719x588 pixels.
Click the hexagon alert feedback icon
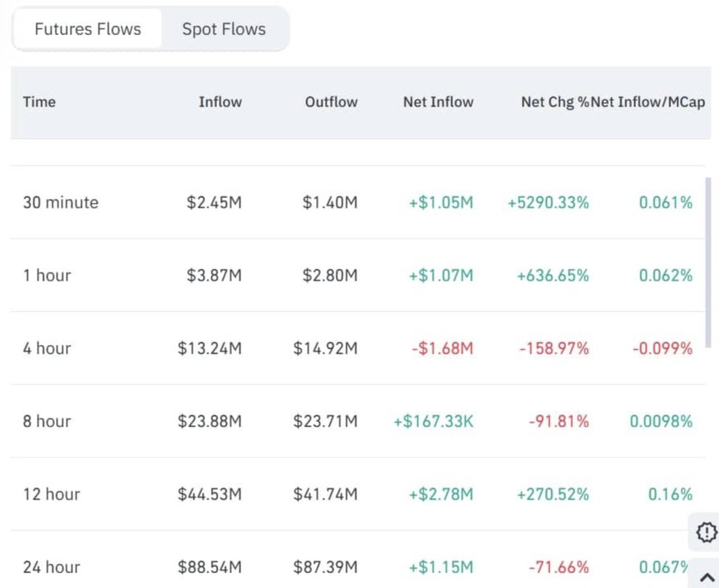tap(705, 531)
